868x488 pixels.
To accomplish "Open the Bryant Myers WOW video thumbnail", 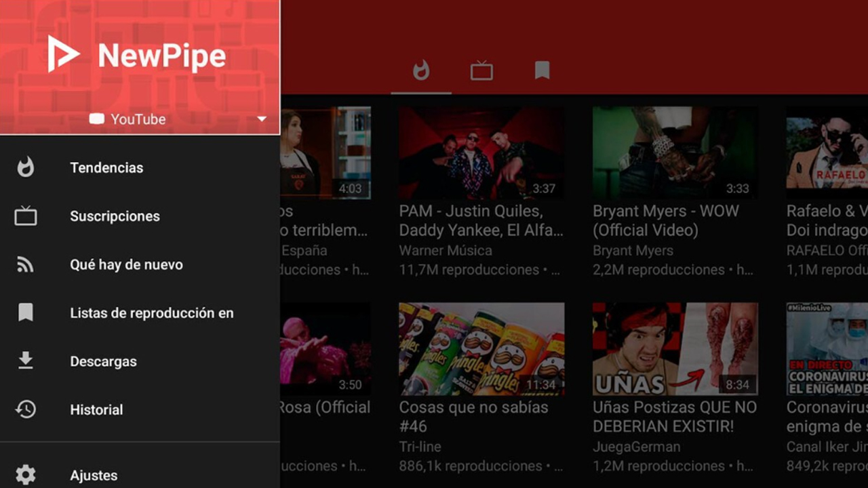I will [675, 152].
